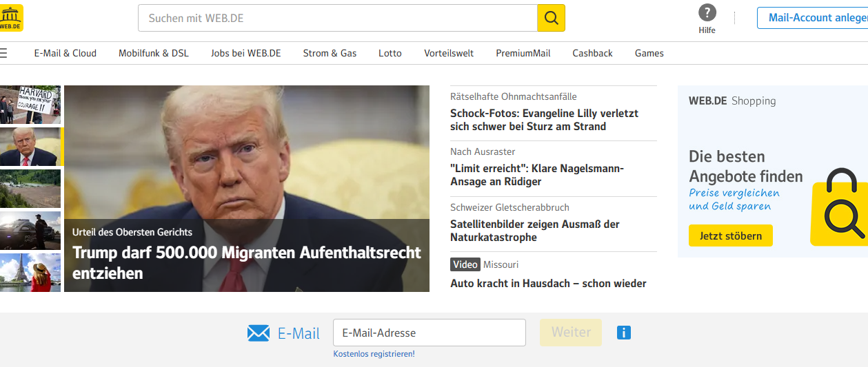Screen dimensions: 868x367
Task: Select the Harvard protest sign thumbnail
Action: (x=30, y=105)
